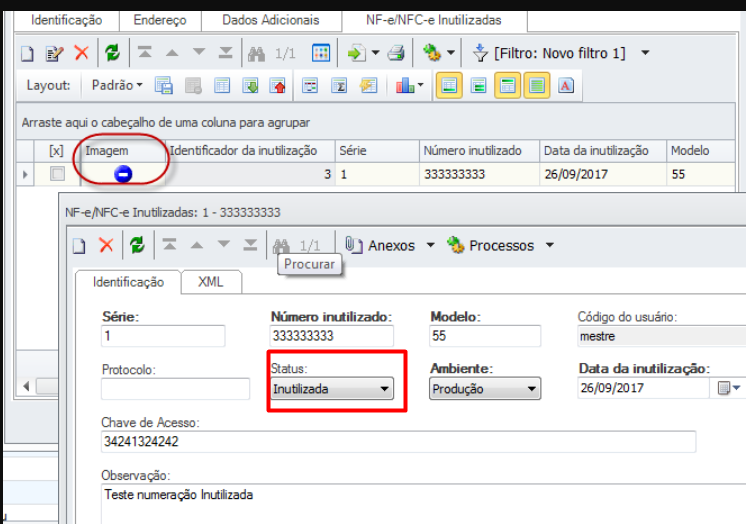Go to last record in the upper grid toolbar

[x=226, y=52]
